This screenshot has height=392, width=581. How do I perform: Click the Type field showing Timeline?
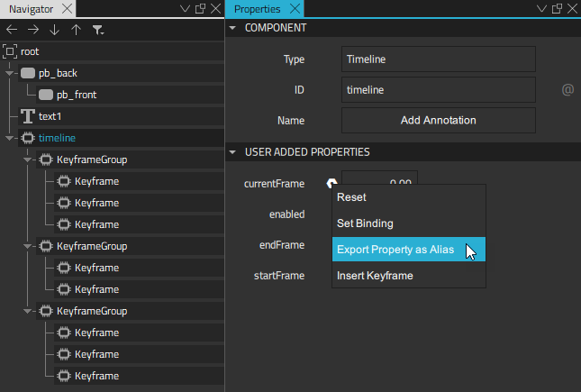point(439,59)
